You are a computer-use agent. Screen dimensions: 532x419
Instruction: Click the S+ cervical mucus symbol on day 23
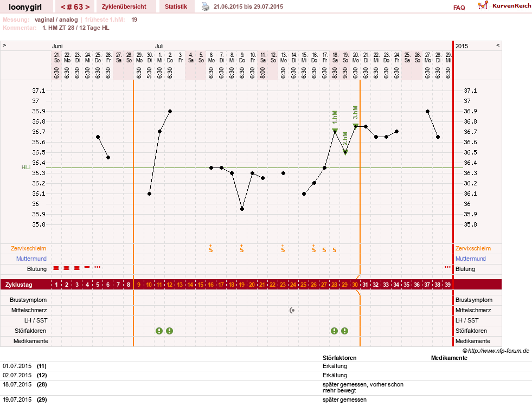[x=283, y=248]
